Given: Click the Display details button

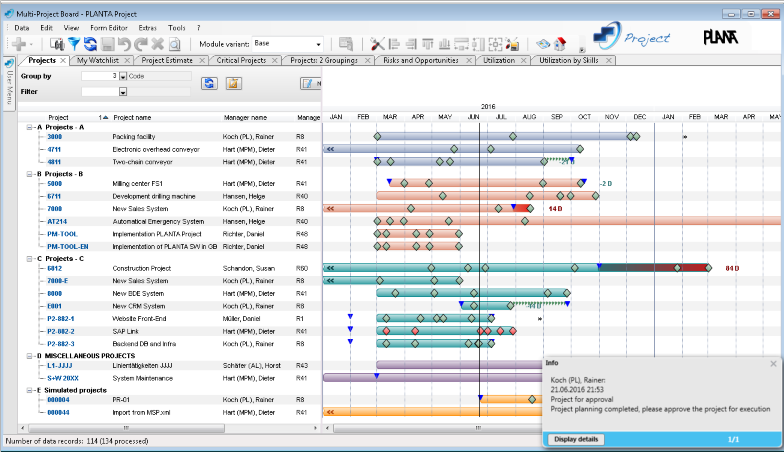Looking at the screenshot, I should (576, 440).
